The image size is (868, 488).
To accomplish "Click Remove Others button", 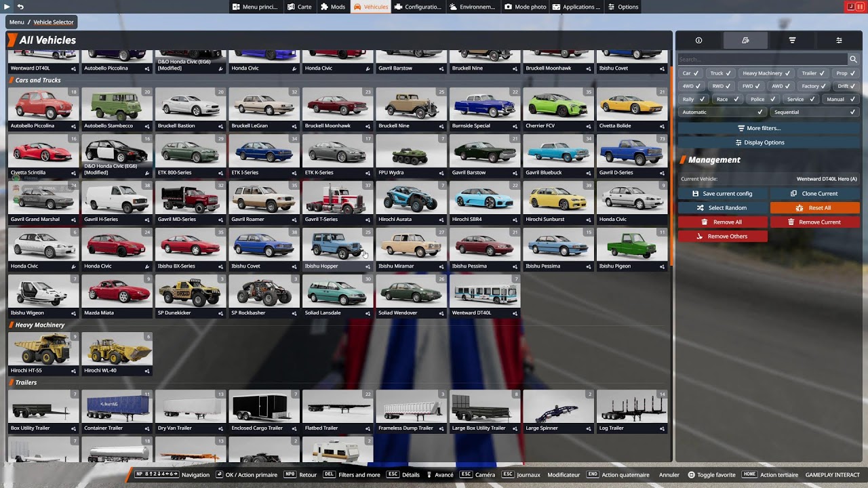I will 723,237.
